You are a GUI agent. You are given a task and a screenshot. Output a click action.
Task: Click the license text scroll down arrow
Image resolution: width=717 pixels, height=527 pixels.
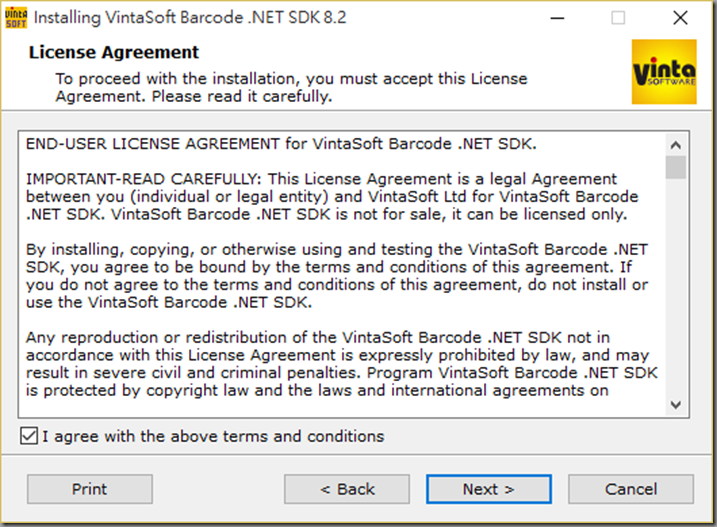click(676, 405)
